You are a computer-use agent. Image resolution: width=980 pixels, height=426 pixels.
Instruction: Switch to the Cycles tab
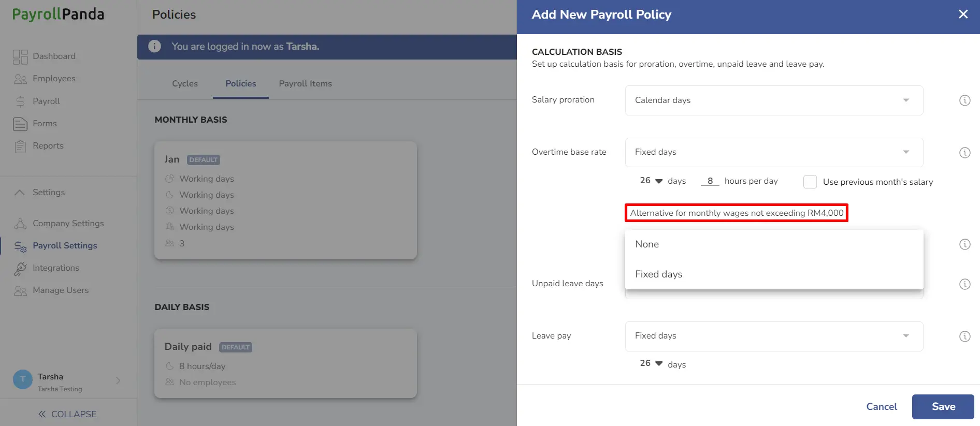point(185,84)
